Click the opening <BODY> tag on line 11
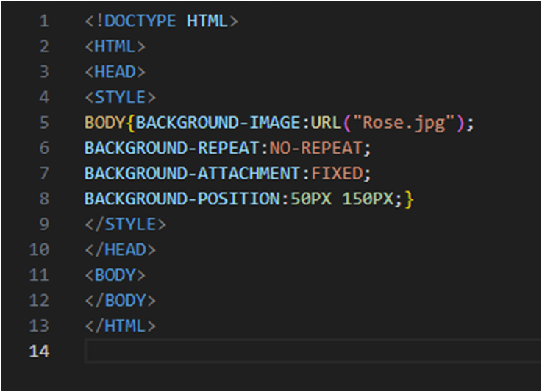This screenshot has width=542, height=392. click(x=115, y=275)
